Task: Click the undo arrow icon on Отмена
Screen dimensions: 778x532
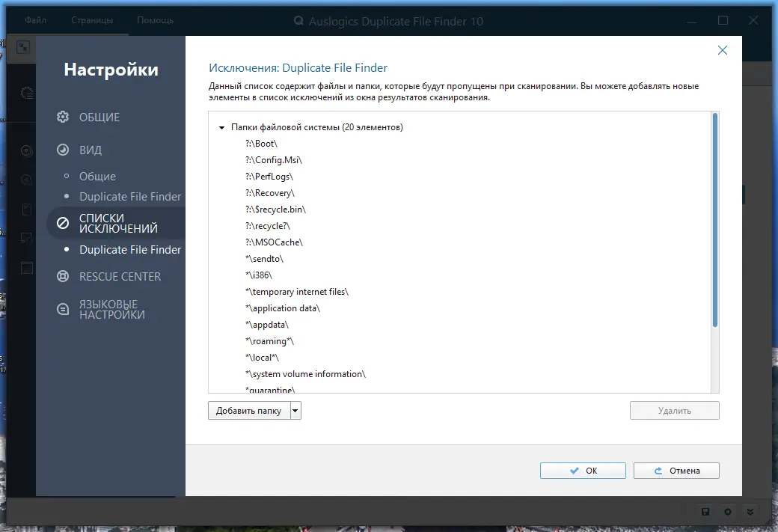Action: pyautogui.click(x=658, y=471)
